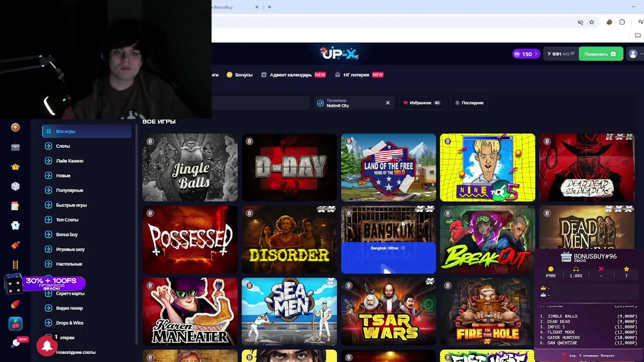The height and width of the screenshot is (362, 644).
Task: Open the Бонусы menu item
Action: [x=239, y=74]
